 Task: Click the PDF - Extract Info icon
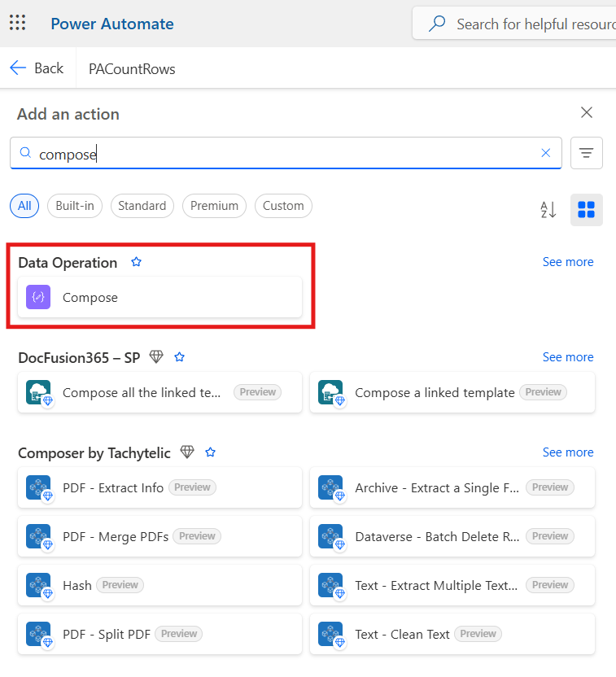tap(39, 488)
